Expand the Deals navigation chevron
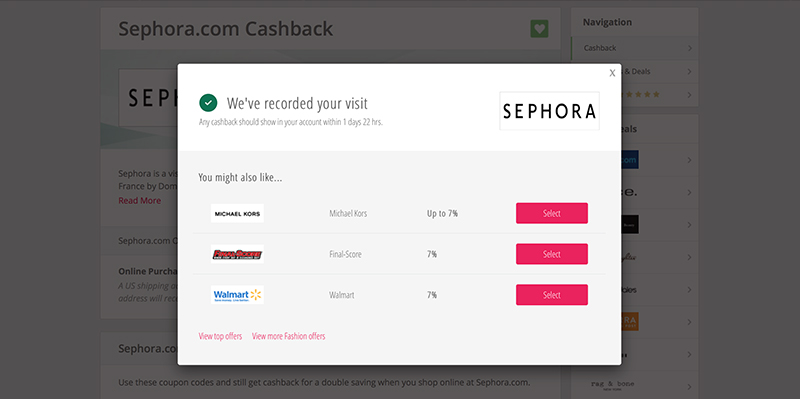Screen dimensions: 800x399 click(x=689, y=71)
